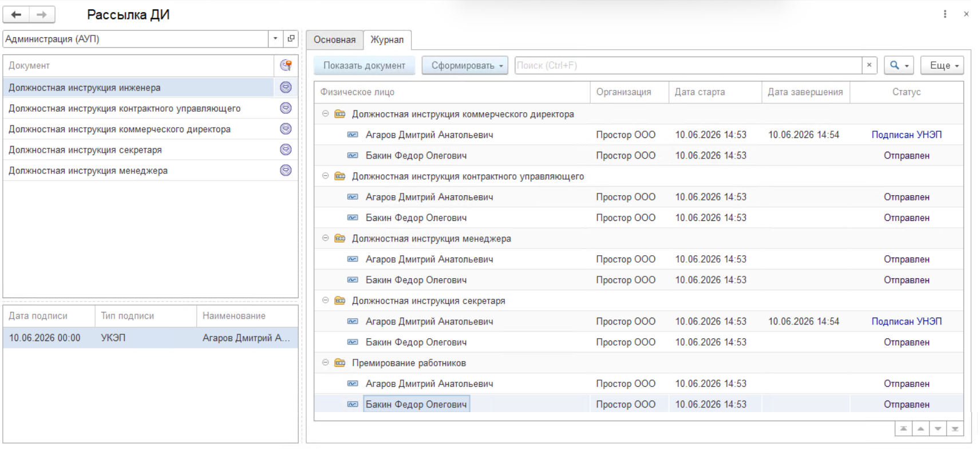Sort by the Физическое лицо column header
This screenshot has width=980, height=459.
click(452, 92)
